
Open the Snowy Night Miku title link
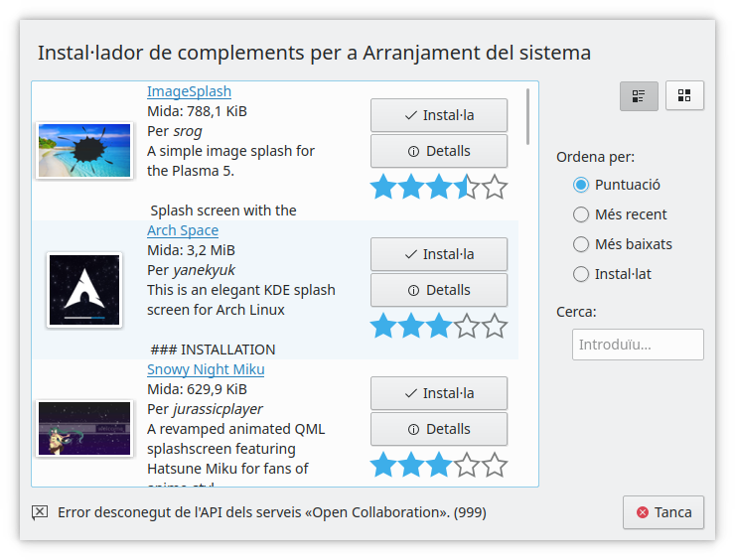[x=206, y=369]
